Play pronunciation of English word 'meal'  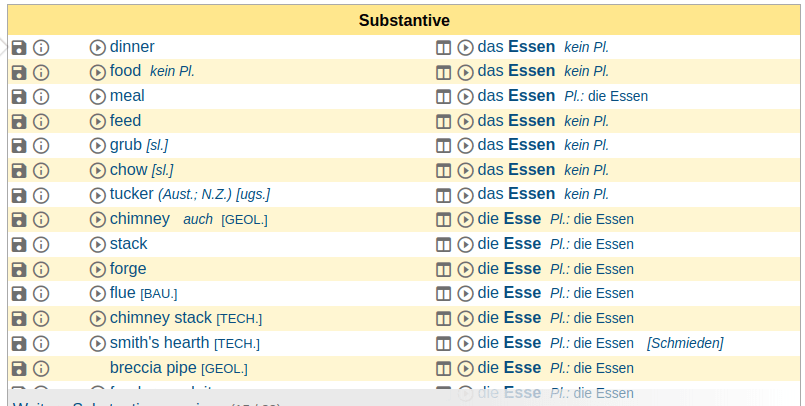[x=98, y=96]
